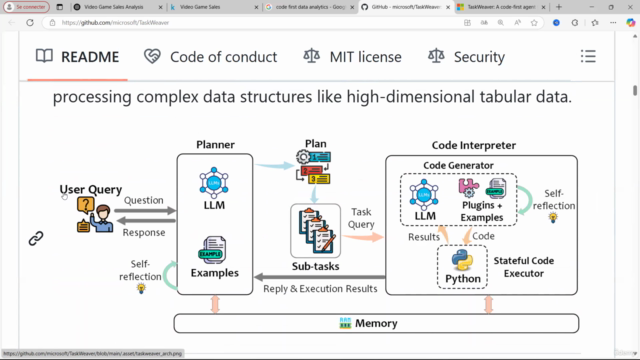Open the README tab

tap(78, 57)
